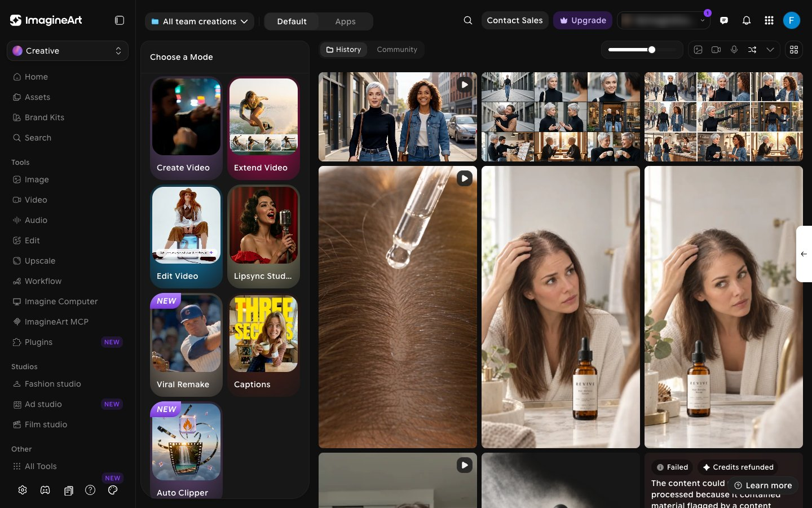Image resolution: width=812 pixels, height=508 pixels.
Task: Open Fashion studio
Action: [68, 384]
